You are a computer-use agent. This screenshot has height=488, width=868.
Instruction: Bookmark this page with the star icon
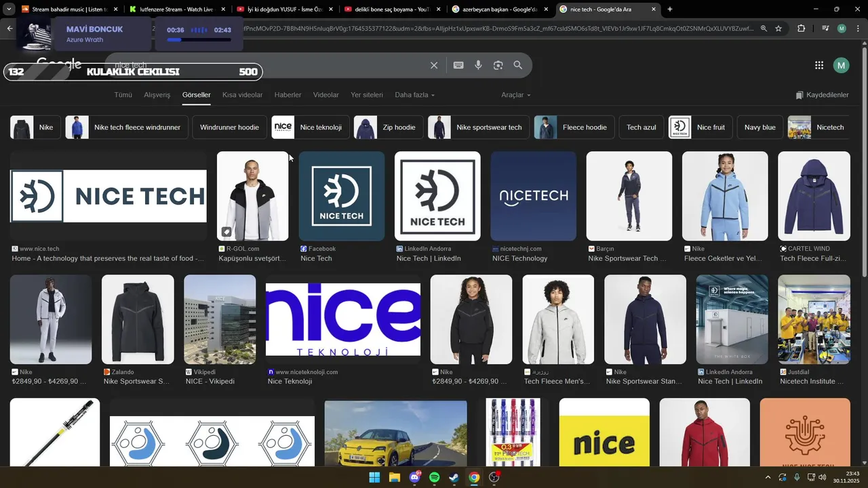[778, 28]
